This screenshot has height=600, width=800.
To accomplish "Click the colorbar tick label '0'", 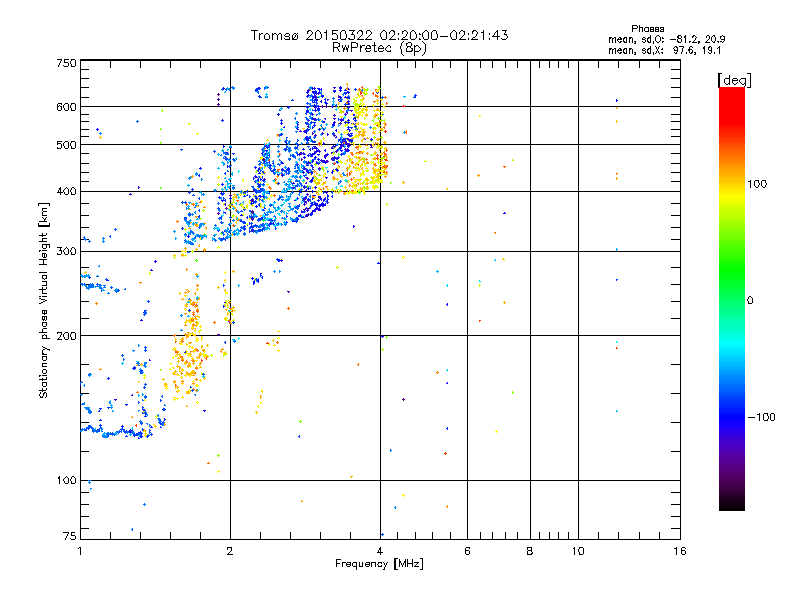I will [750, 301].
